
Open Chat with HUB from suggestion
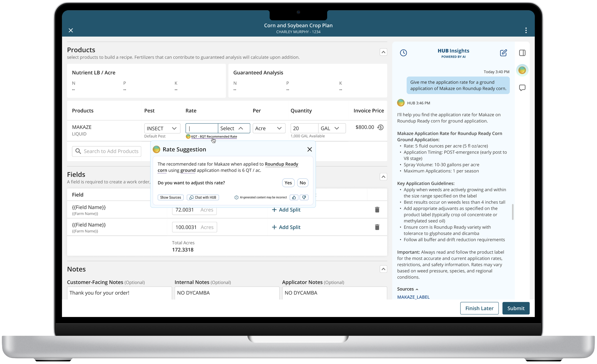tap(203, 198)
